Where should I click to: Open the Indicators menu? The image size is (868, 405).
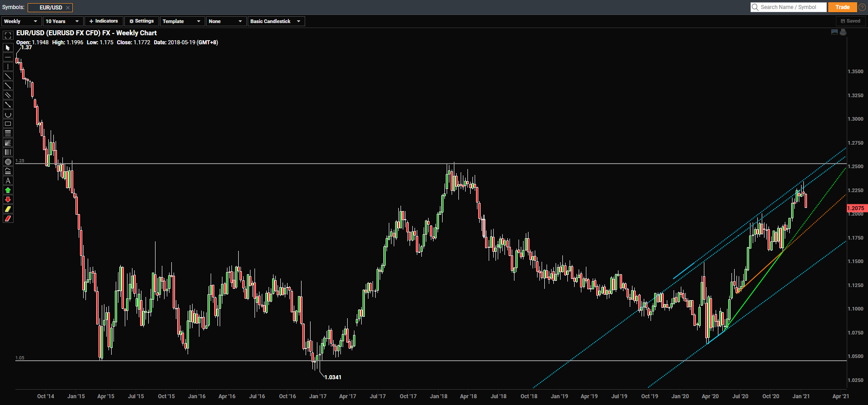[x=104, y=21]
